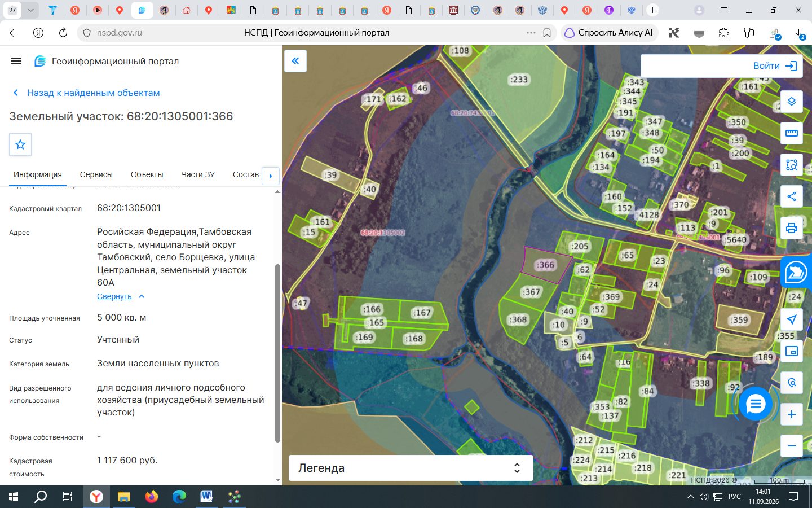Open browser extensions puzzle icon
Viewport: 812px width, 508px height.
pos(724,33)
